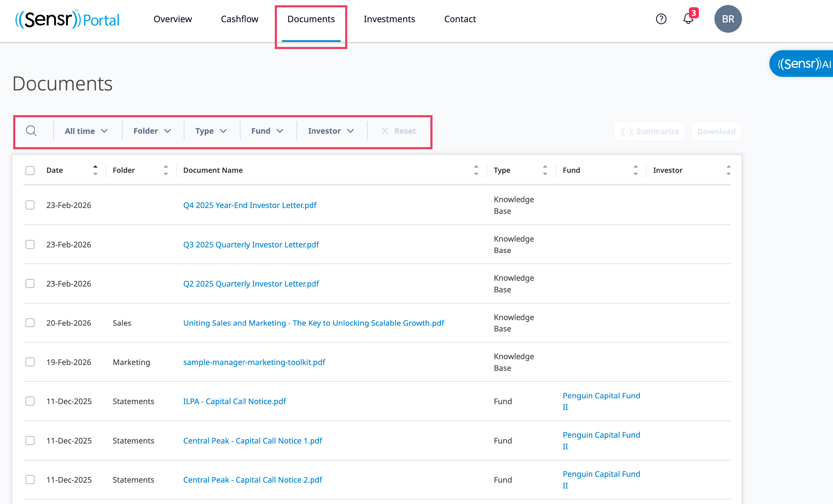Viewport: 833px width, 504px height.
Task: Sort by Date column arrows
Action: (95, 170)
